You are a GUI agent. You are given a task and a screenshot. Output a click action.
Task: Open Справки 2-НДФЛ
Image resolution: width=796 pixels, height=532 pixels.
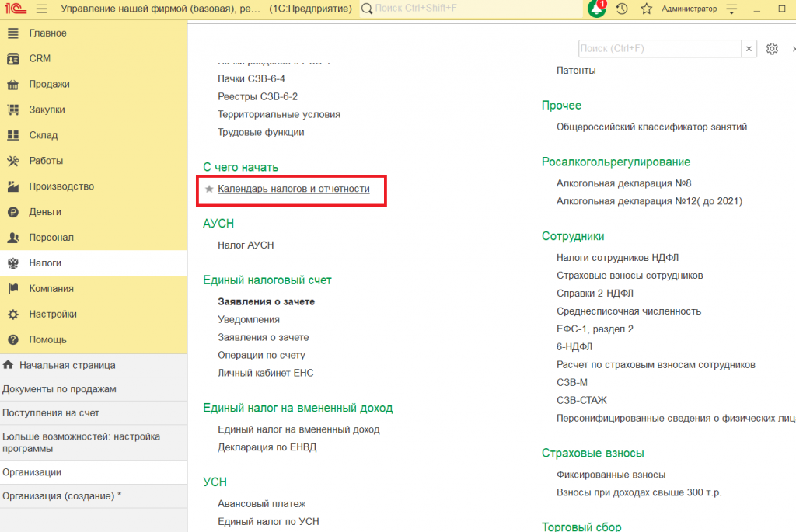(x=595, y=293)
